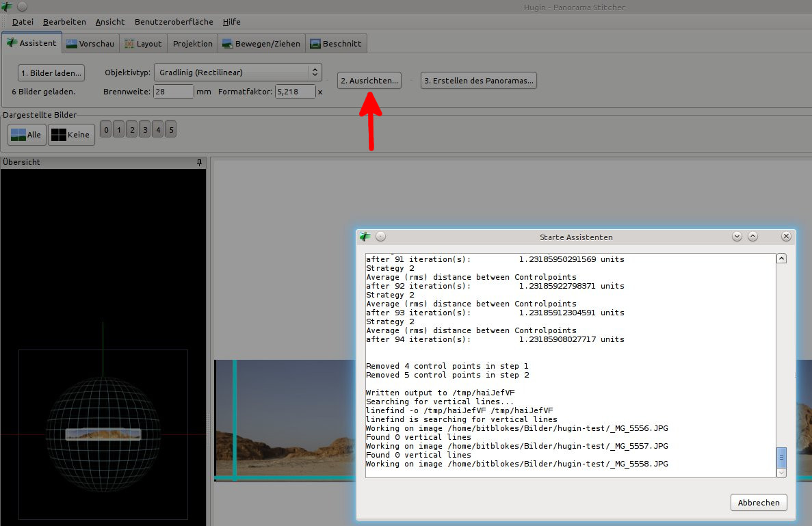This screenshot has width=812, height=526.
Task: Click 'Searching for vertical lines...' log line
Action: (440, 402)
